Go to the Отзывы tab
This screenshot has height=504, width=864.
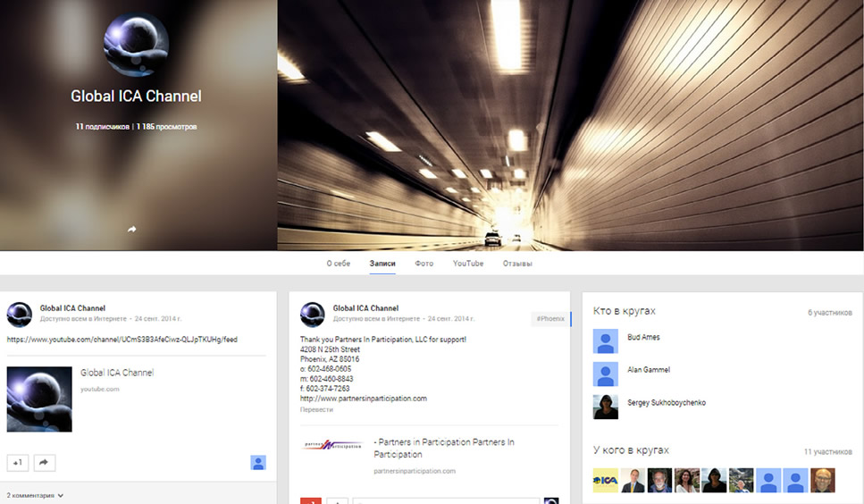pyautogui.click(x=517, y=264)
